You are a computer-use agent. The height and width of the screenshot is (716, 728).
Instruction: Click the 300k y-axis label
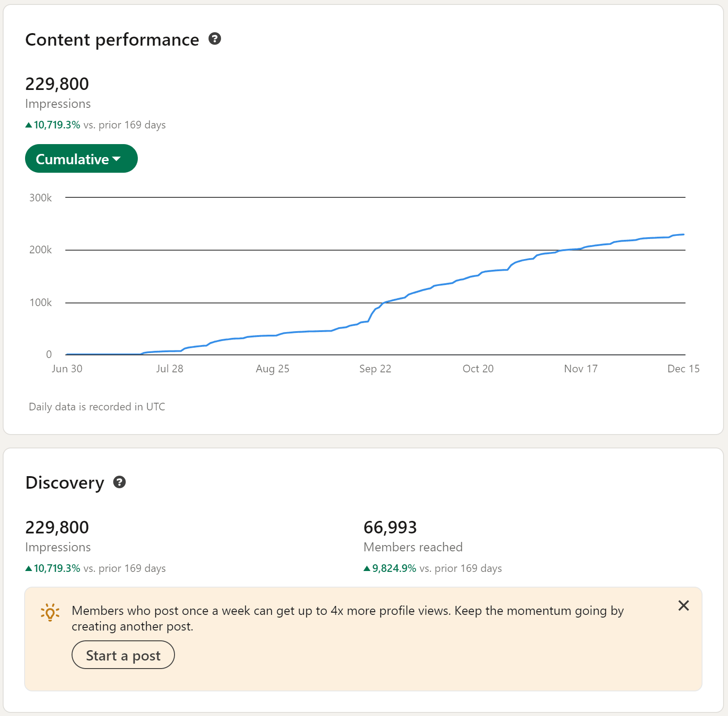tap(41, 198)
